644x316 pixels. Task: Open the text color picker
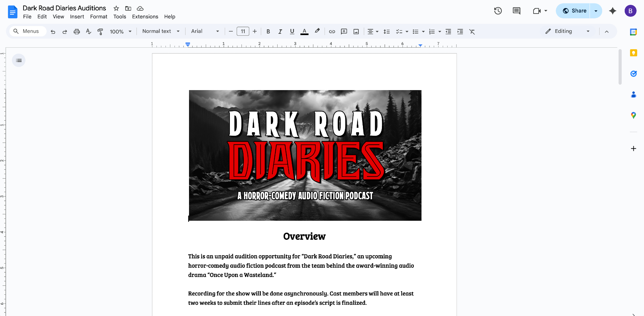click(304, 32)
